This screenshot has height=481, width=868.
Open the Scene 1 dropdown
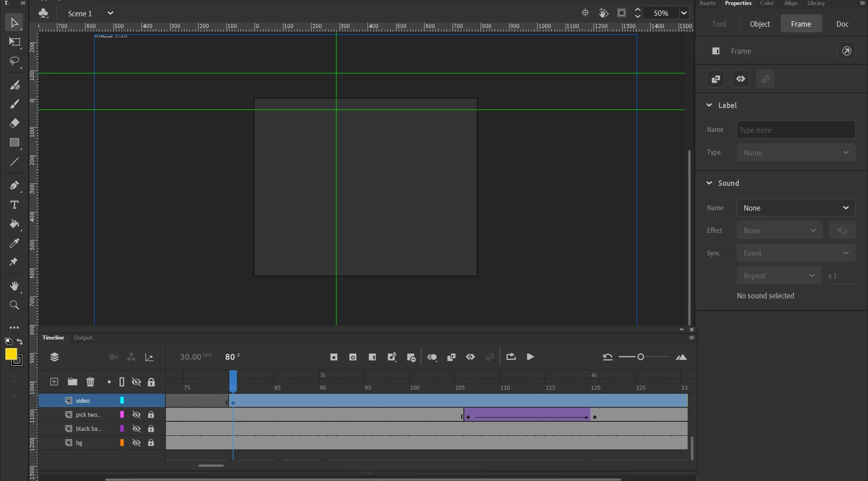point(110,13)
